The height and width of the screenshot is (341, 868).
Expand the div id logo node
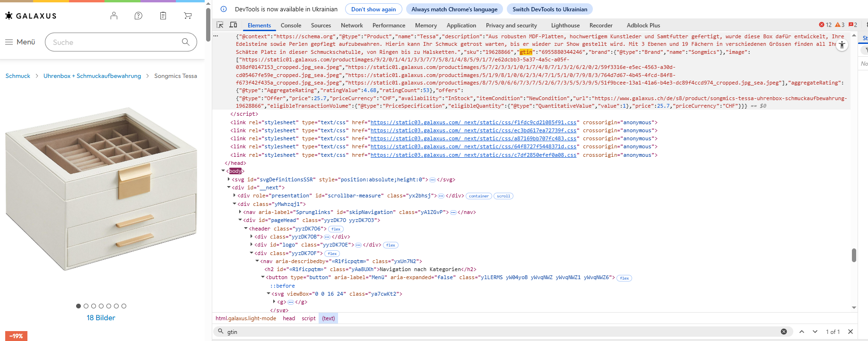[252, 245]
